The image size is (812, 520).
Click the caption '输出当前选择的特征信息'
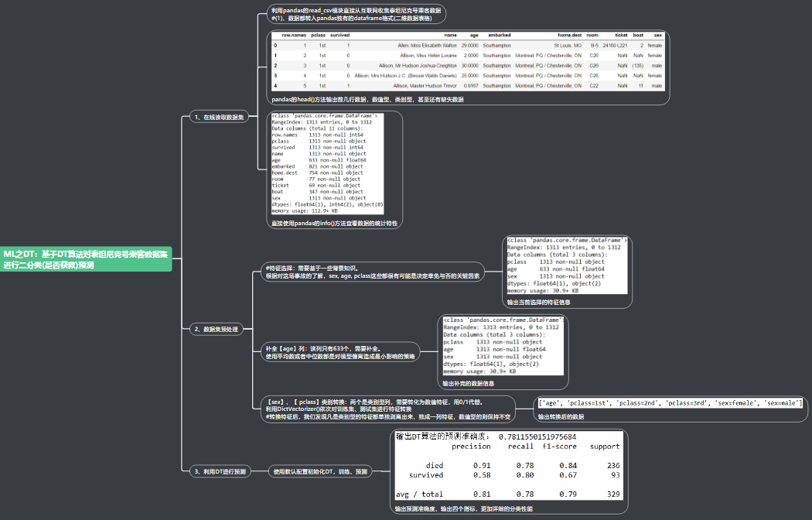tap(538, 302)
